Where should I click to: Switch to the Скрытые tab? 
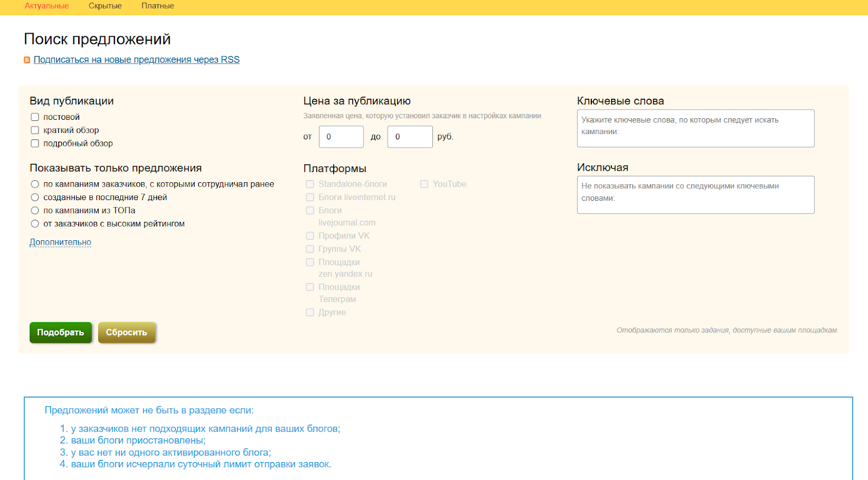coord(105,6)
